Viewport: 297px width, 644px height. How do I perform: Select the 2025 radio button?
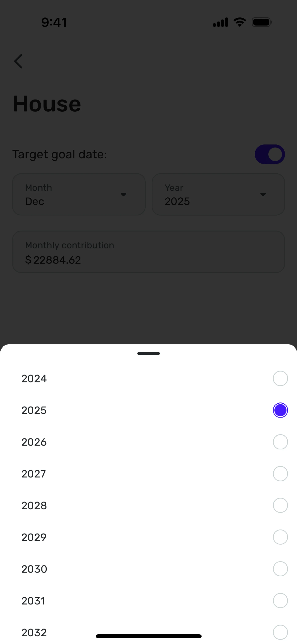280,410
